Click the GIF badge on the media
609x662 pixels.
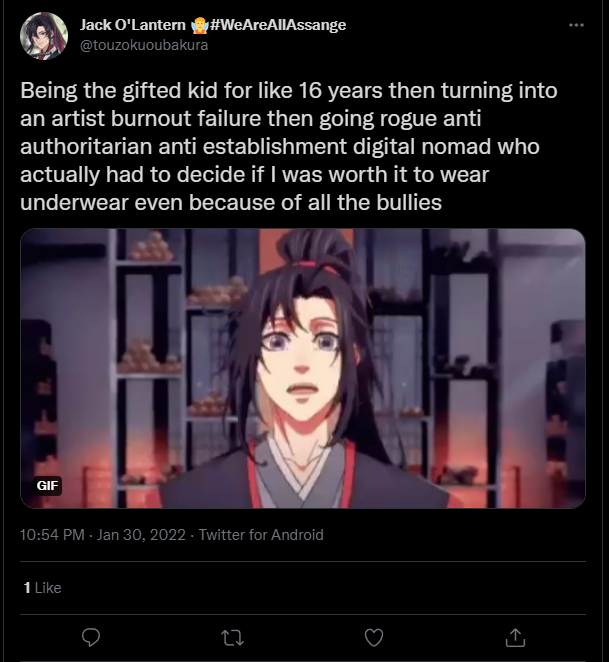pos(47,486)
